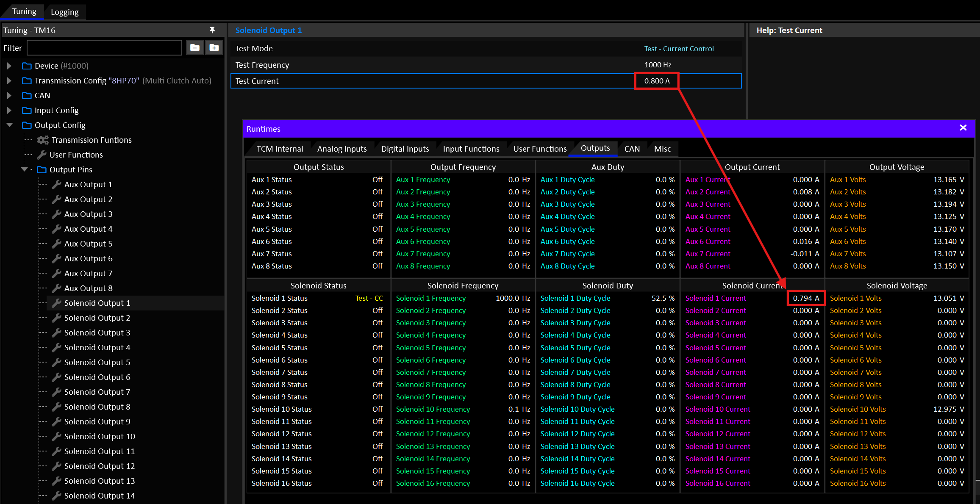This screenshot has height=504, width=980.
Task: Click the wrench icon of User Functions
Action: (42, 155)
